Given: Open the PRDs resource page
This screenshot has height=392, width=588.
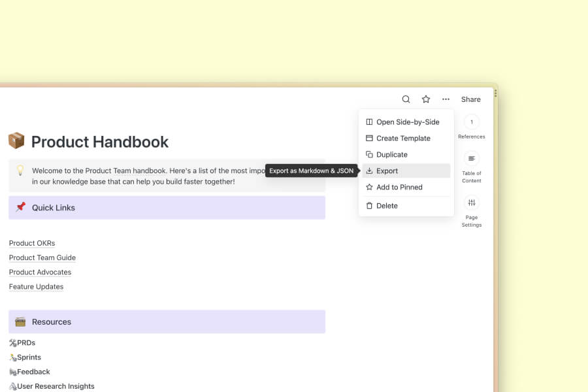Looking at the screenshot, I should click(x=25, y=342).
